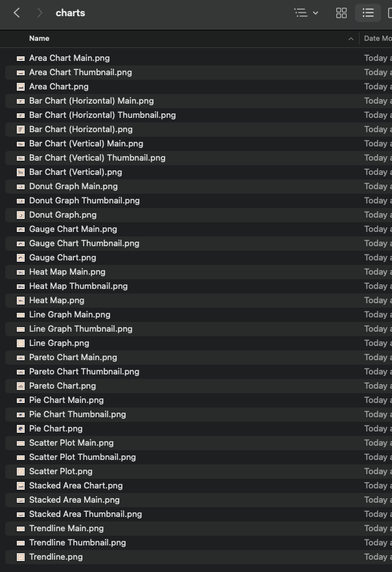Select file name Bar Chart (Horizontal) Thumbnail.png
392x572 pixels.
coord(102,115)
